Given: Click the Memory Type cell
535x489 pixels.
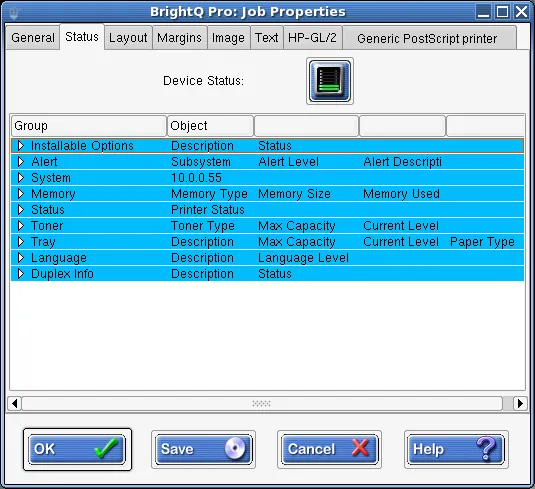Looking at the screenshot, I should pyautogui.click(x=209, y=194).
